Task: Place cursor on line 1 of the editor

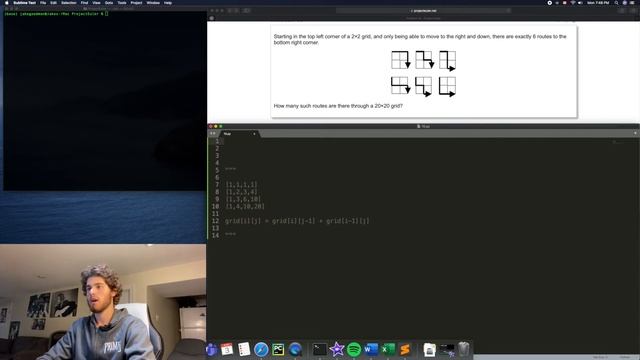Action: coord(416,141)
